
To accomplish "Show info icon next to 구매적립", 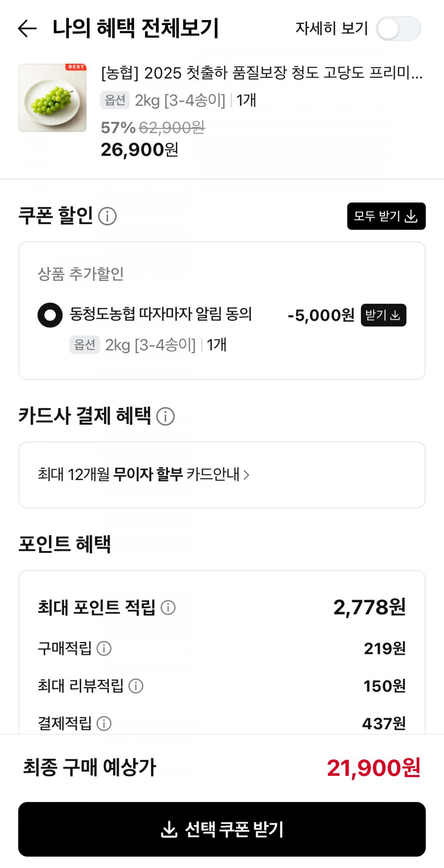I will (104, 649).
